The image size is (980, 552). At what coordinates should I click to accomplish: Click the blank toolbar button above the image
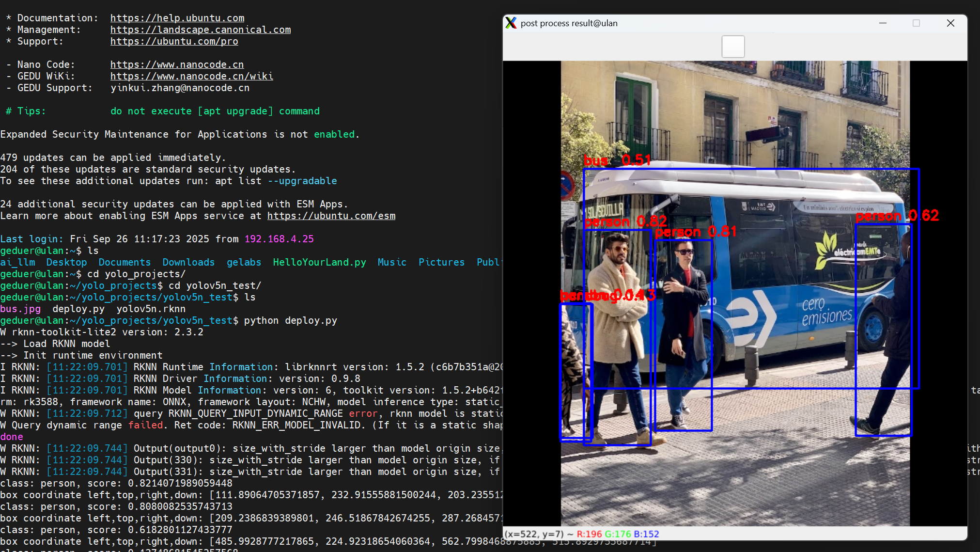(x=733, y=47)
